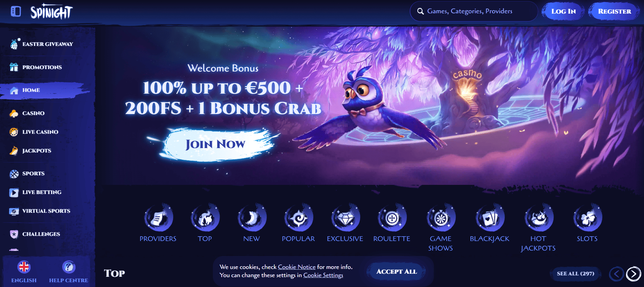The width and height of the screenshot is (644, 287).
Task: Open Easter Giveaway menu item
Action: (41, 44)
